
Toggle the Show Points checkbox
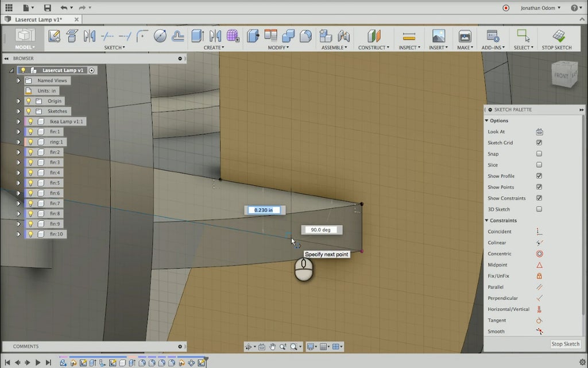[539, 187]
